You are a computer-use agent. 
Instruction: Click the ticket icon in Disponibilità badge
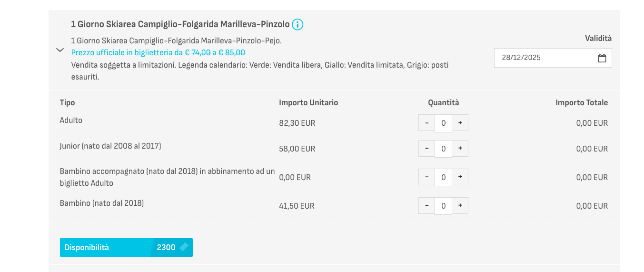coord(184,247)
